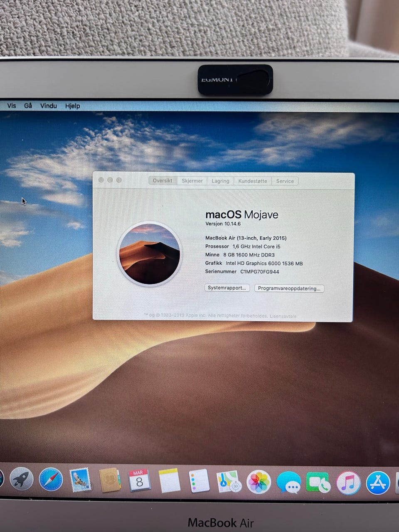Select the Service tab

pos(285,181)
